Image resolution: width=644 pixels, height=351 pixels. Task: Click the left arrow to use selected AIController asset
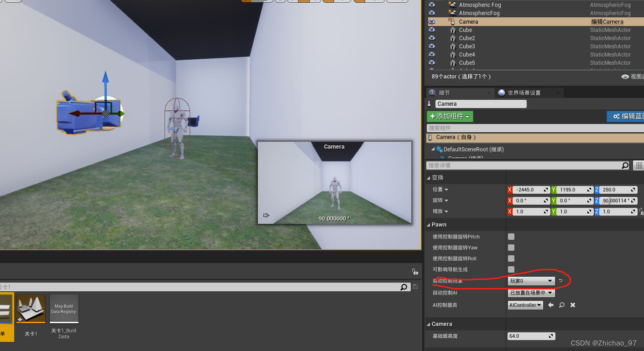(550, 305)
